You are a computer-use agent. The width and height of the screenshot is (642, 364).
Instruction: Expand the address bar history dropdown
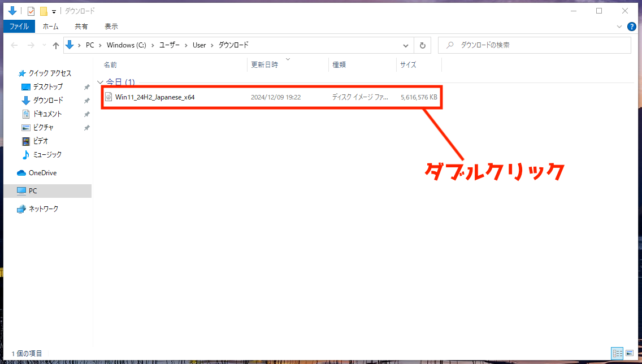(x=405, y=45)
